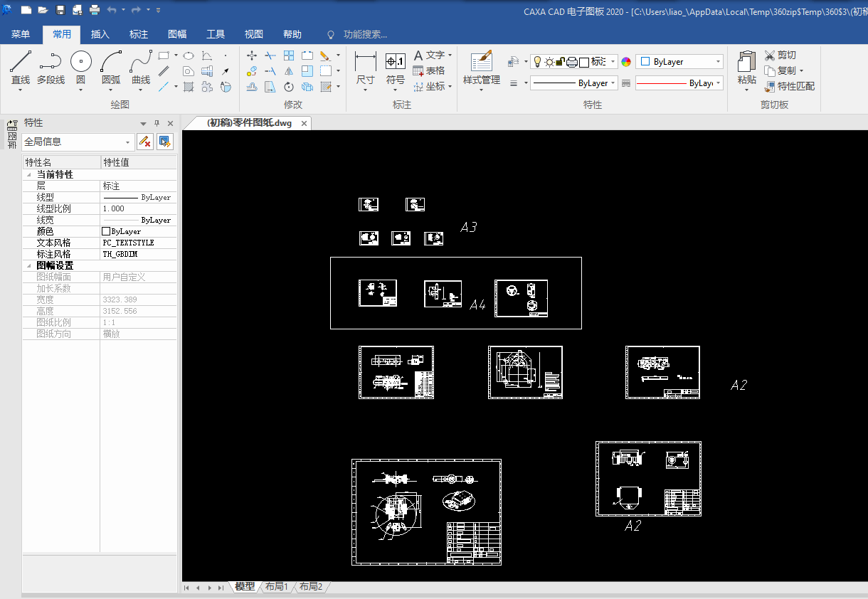Collapse the 图幅设置 section

pyautogui.click(x=29, y=265)
